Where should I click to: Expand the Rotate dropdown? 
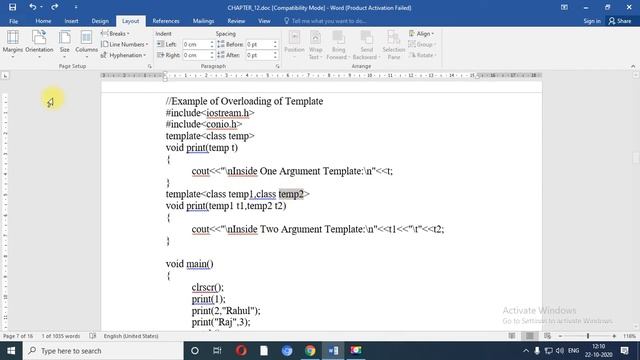(x=422, y=55)
